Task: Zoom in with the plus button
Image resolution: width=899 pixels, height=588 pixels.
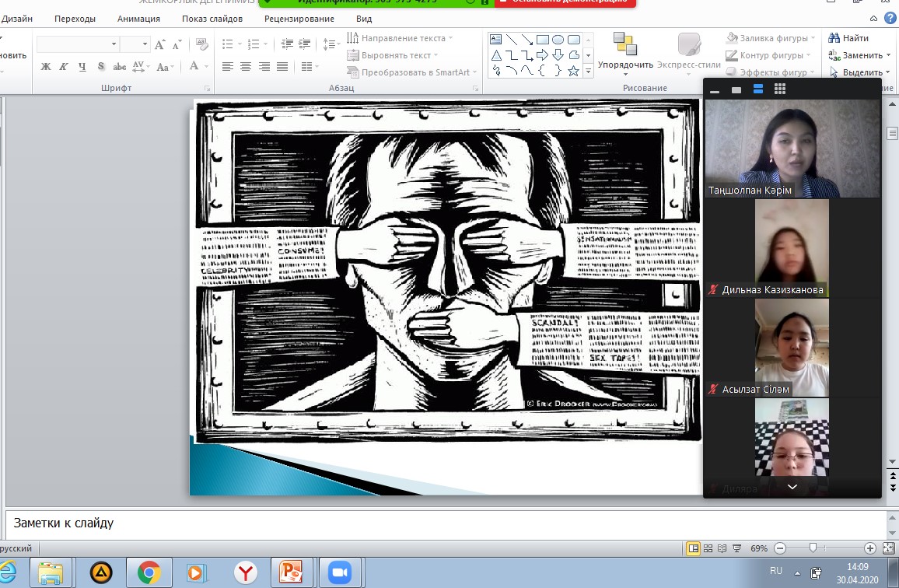Action: click(869, 548)
